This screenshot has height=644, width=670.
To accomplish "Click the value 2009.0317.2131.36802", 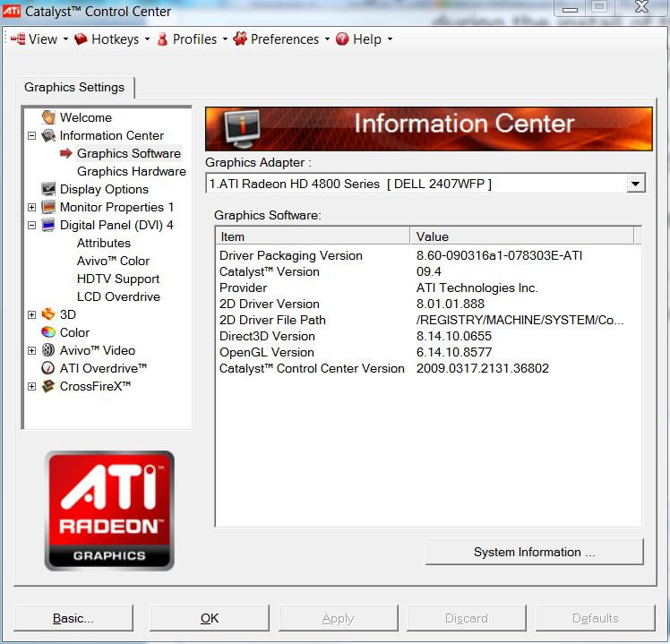I will 483,368.
